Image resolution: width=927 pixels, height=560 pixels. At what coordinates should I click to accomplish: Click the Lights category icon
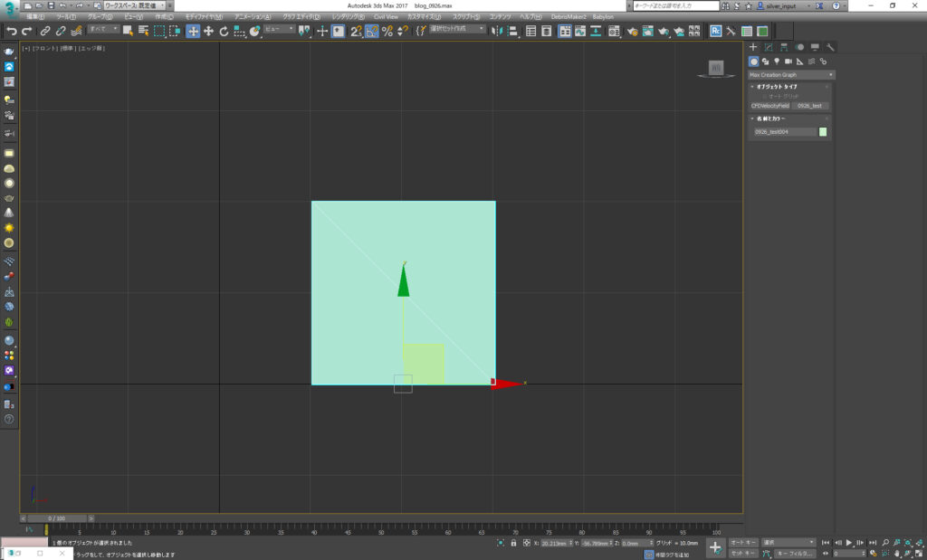tap(777, 62)
